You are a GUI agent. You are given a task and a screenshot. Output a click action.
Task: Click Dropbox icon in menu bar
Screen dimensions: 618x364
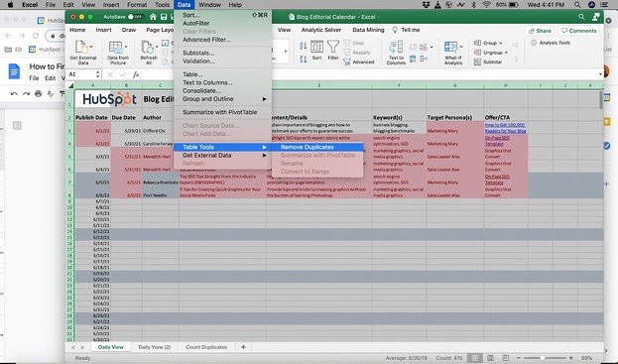427,5
